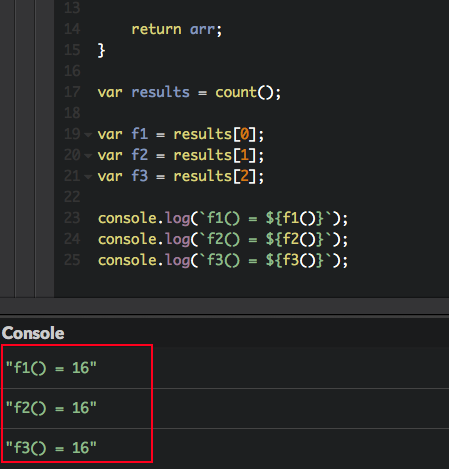Click the last console output "f3() = 16"

click(51, 448)
